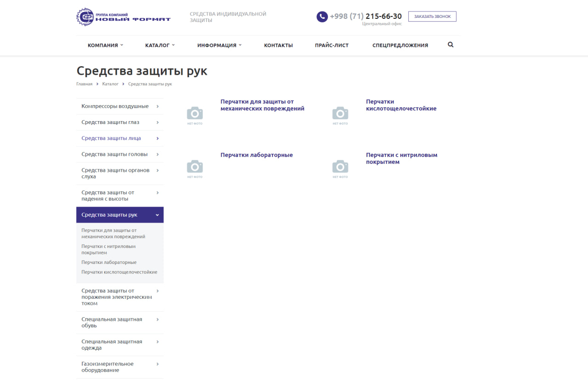Open main heading Перчатки кислотощелочестойкие

point(401,105)
